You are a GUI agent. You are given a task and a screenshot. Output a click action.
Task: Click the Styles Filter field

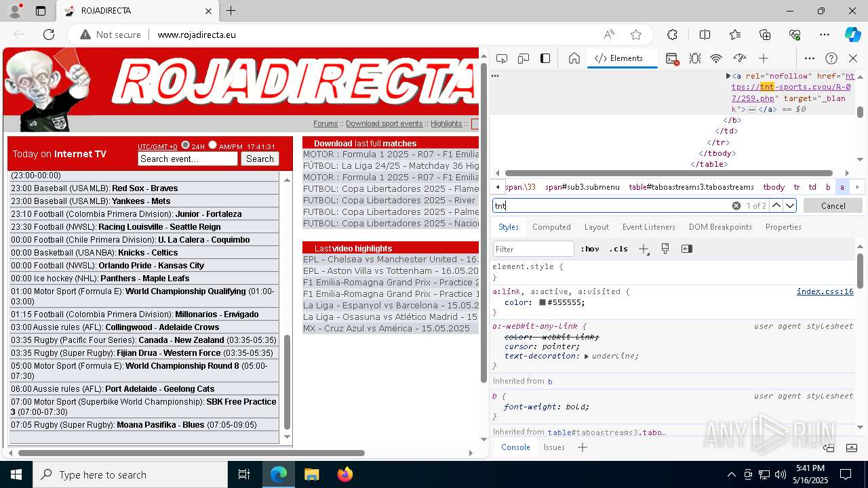[534, 249]
